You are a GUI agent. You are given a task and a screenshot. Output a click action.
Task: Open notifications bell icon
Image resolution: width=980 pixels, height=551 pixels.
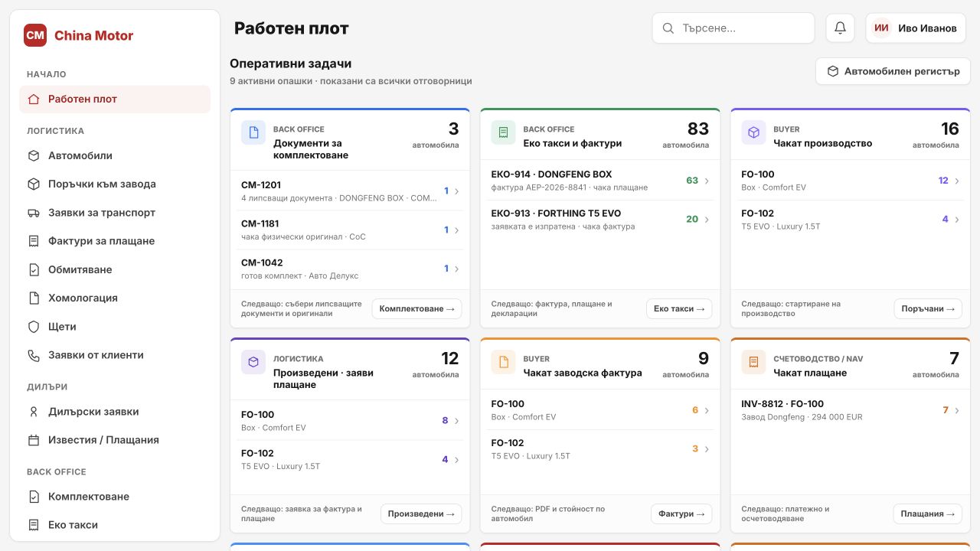pos(840,28)
